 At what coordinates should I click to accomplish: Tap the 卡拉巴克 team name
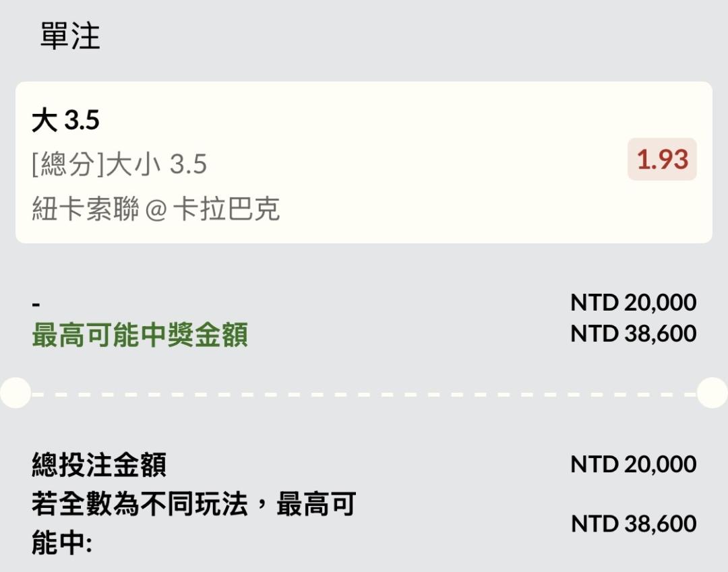pyautogui.click(x=226, y=210)
